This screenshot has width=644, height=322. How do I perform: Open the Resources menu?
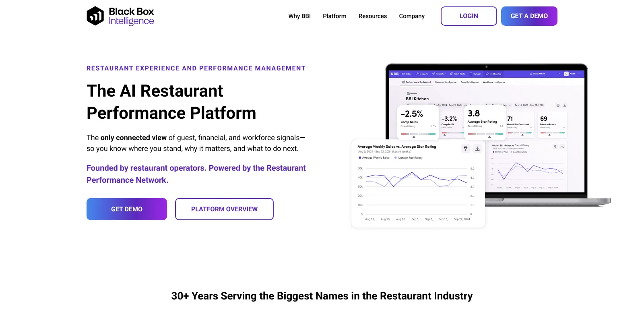click(x=373, y=16)
